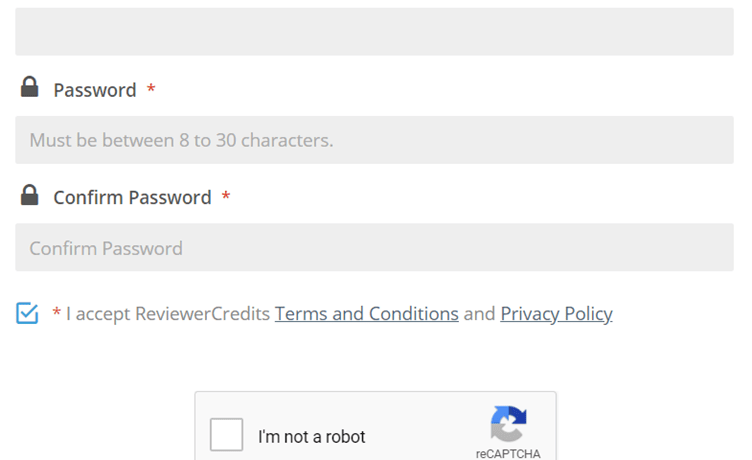The image size is (752, 460).
Task: Click the red asterisk after Confirm Password
Action: click(226, 197)
